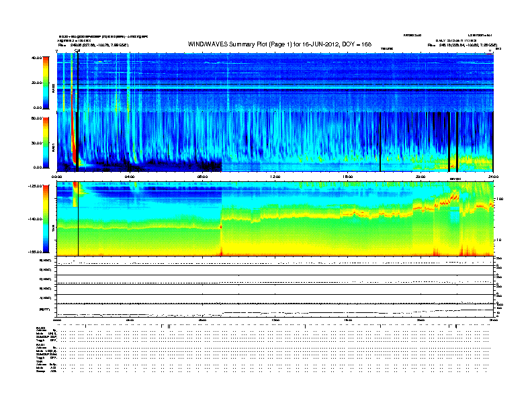Click the TNR color scale bar

tap(46, 219)
